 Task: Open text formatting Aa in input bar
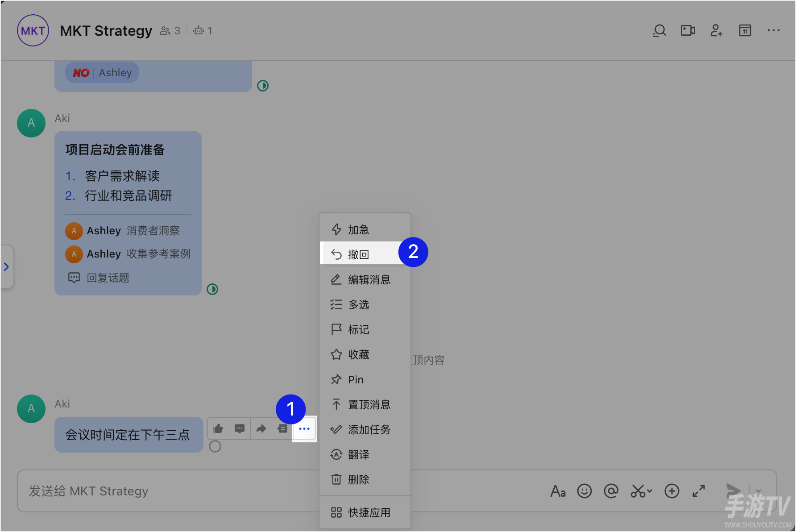click(x=558, y=491)
